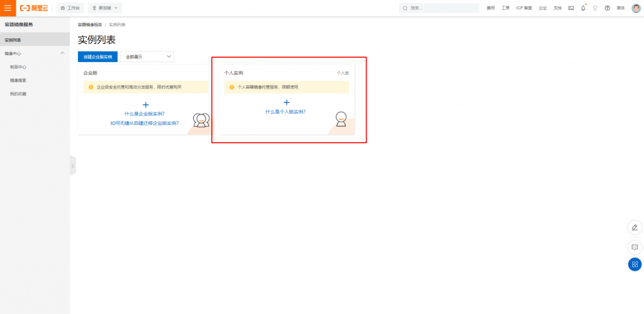
Task: Expand the 新加坡 region selector
Action: click(x=105, y=8)
